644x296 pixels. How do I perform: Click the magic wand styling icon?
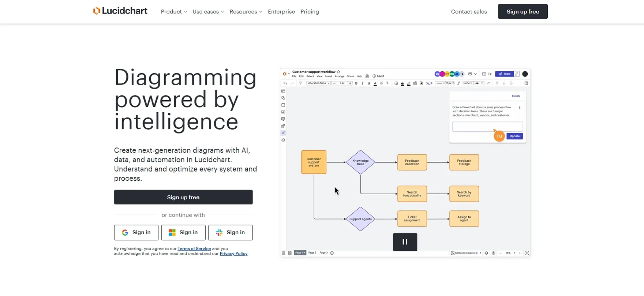428,83
